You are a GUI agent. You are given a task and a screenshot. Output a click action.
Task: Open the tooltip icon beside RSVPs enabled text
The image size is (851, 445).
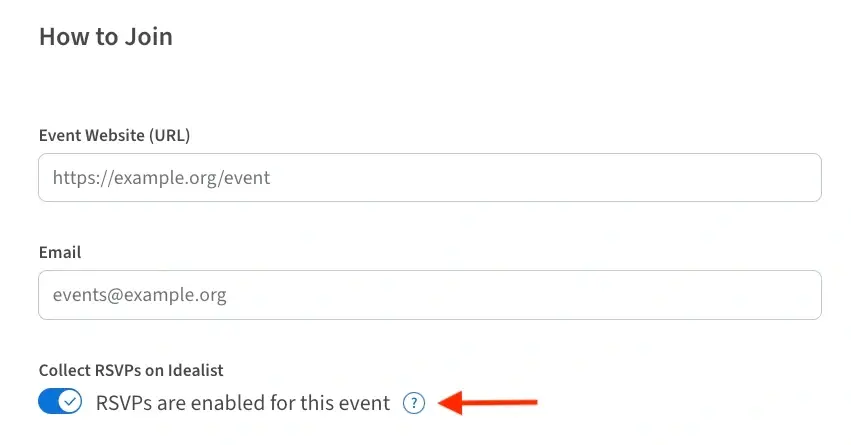pos(414,403)
